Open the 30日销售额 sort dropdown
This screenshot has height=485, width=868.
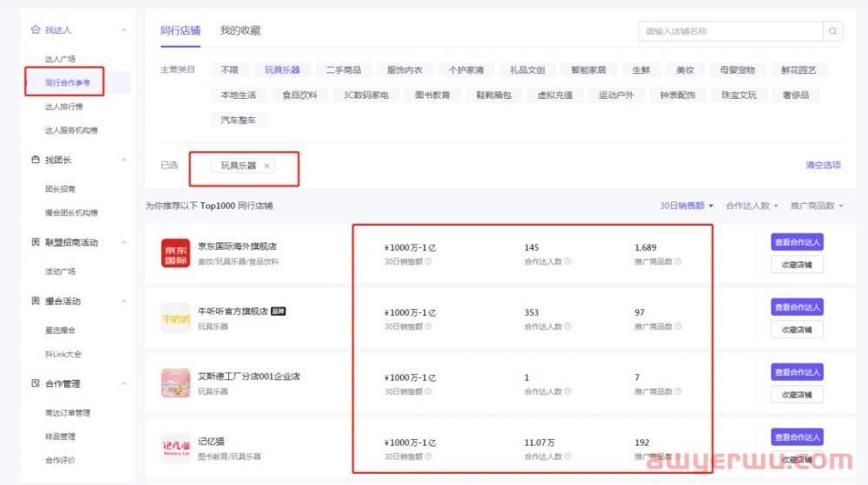(x=687, y=206)
